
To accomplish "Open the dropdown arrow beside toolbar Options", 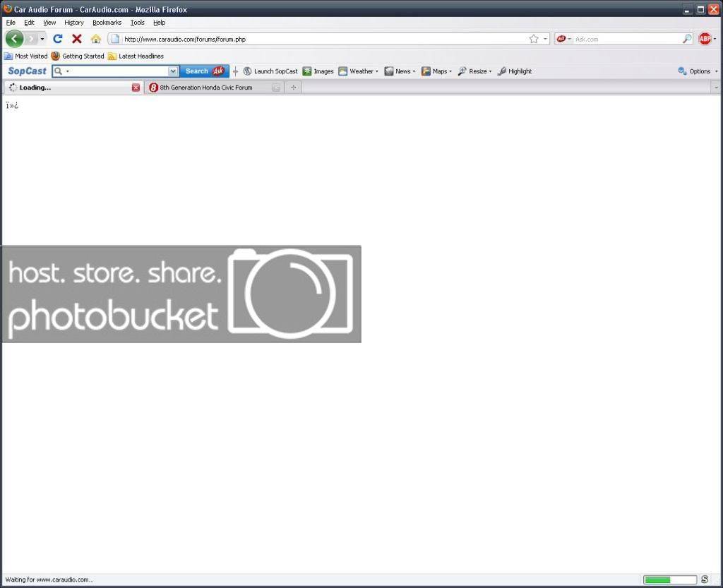I will click(716, 71).
